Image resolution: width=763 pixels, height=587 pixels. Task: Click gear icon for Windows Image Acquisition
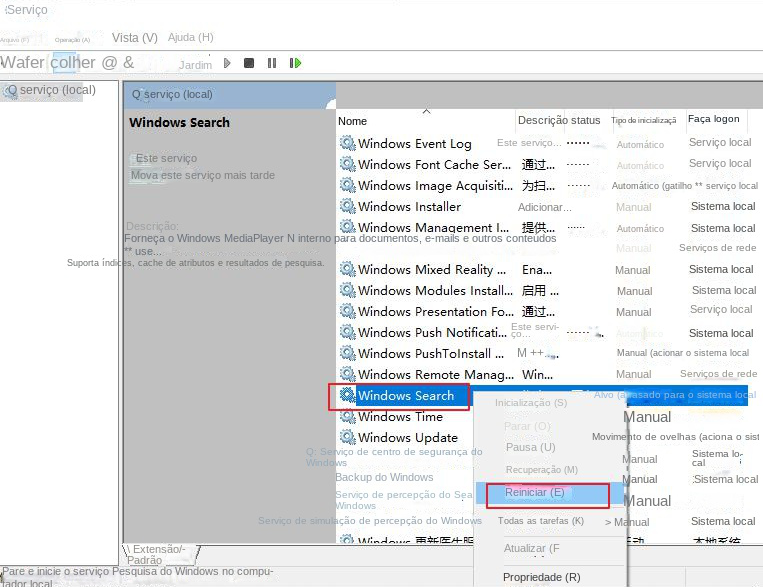point(347,185)
